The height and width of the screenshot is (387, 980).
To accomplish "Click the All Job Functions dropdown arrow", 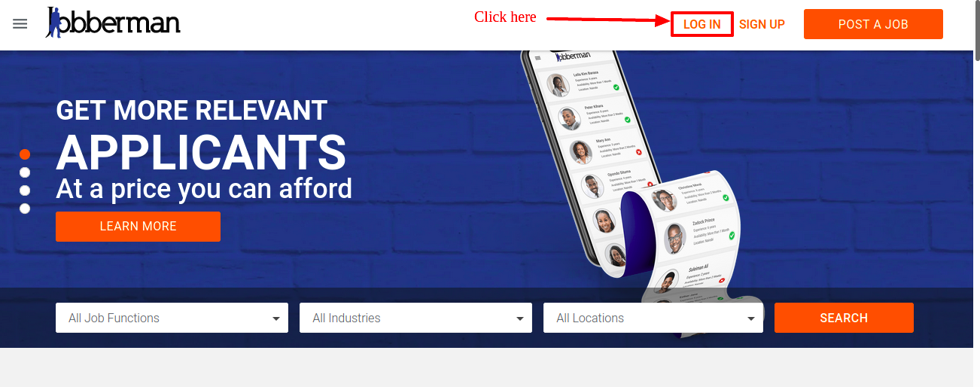I will click(x=276, y=319).
